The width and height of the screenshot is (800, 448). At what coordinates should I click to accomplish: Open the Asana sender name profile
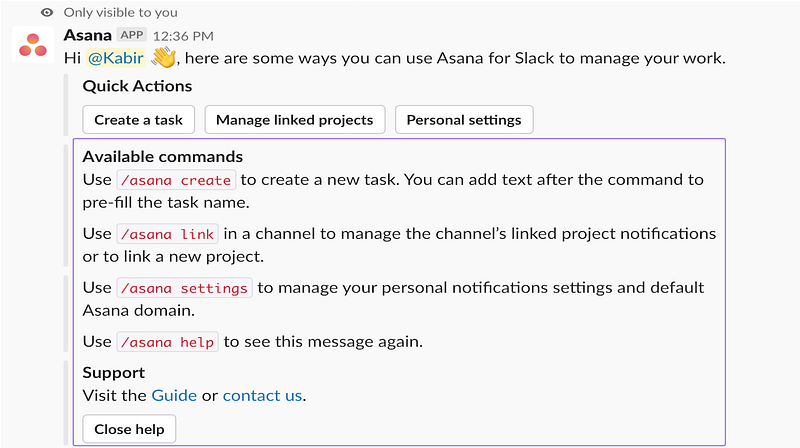pyautogui.click(x=87, y=35)
